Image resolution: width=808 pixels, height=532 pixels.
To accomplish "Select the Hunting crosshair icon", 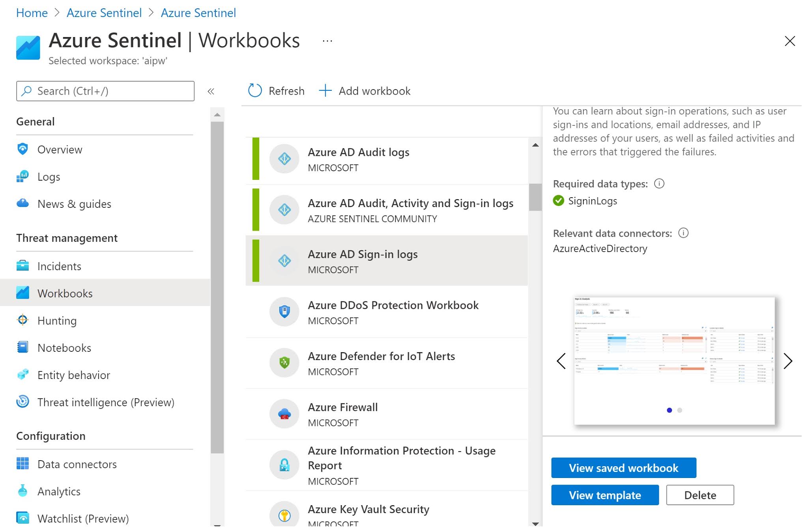I will point(23,321).
